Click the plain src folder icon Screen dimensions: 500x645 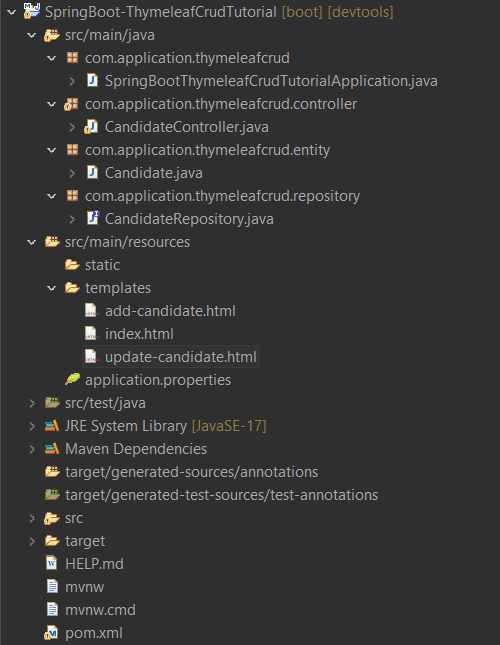pyautogui.click(x=52, y=518)
